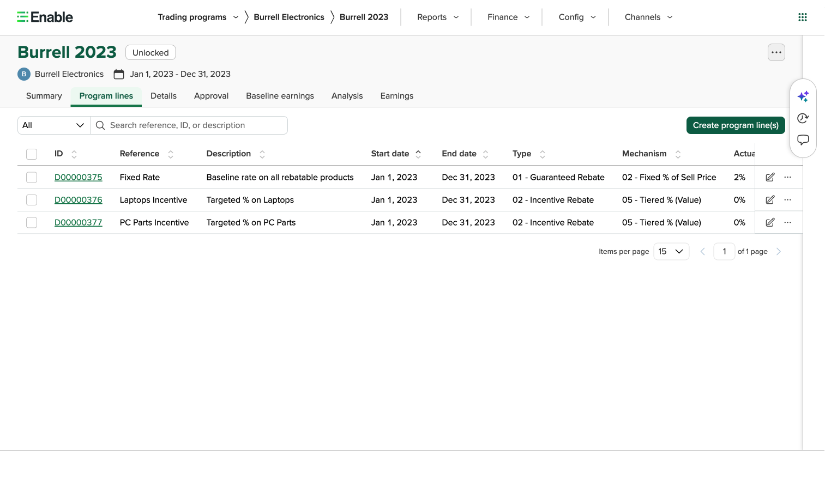Select the D00000377 row checkbox
825x504 pixels.
pos(32,223)
